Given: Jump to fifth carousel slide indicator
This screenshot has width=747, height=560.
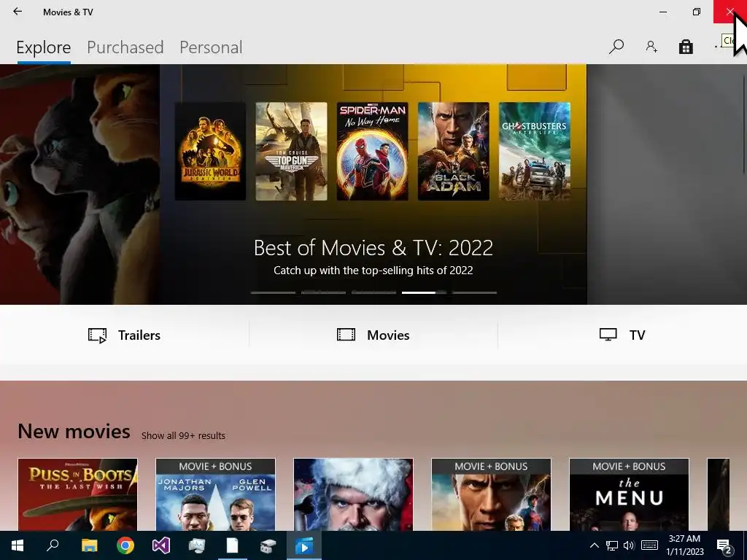Looking at the screenshot, I should tap(474, 292).
